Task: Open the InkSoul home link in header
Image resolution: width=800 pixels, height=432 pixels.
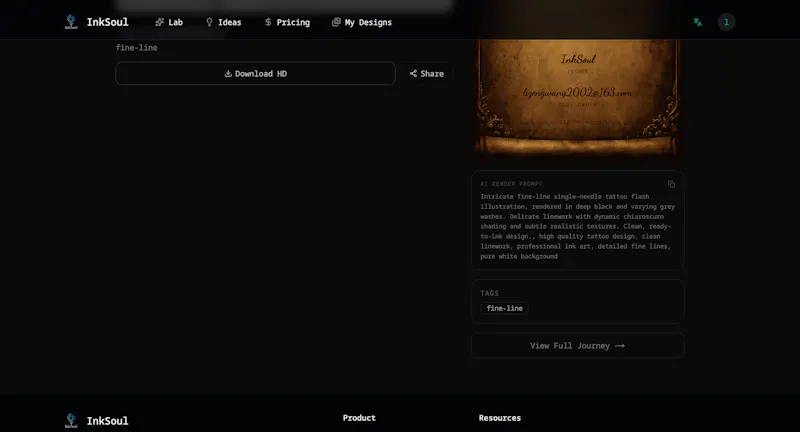Action: tap(96, 22)
